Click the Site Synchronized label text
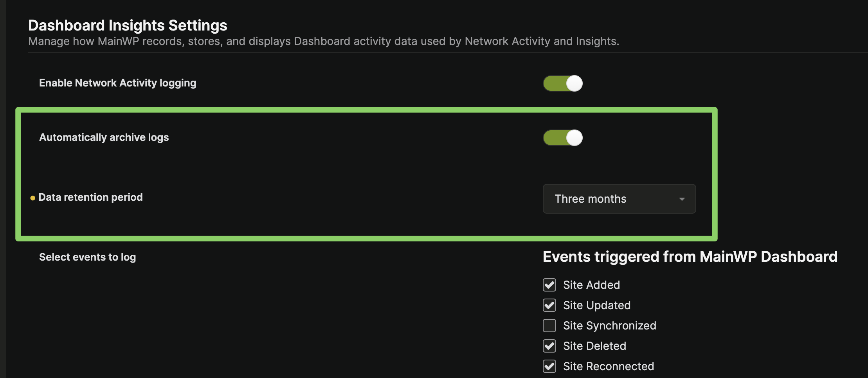Image resolution: width=868 pixels, height=378 pixels. pyautogui.click(x=609, y=326)
